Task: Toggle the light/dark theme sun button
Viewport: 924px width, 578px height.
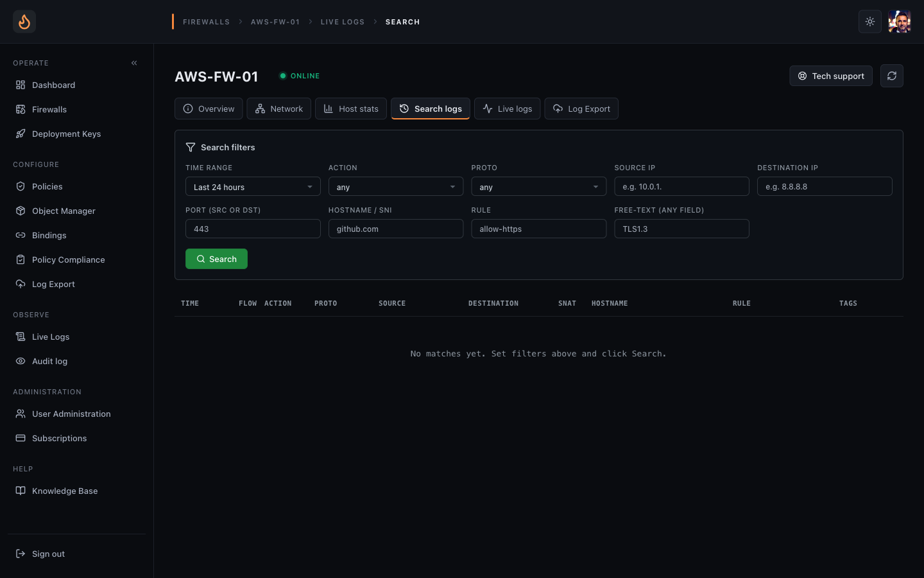Action: (x=870, y=22)
